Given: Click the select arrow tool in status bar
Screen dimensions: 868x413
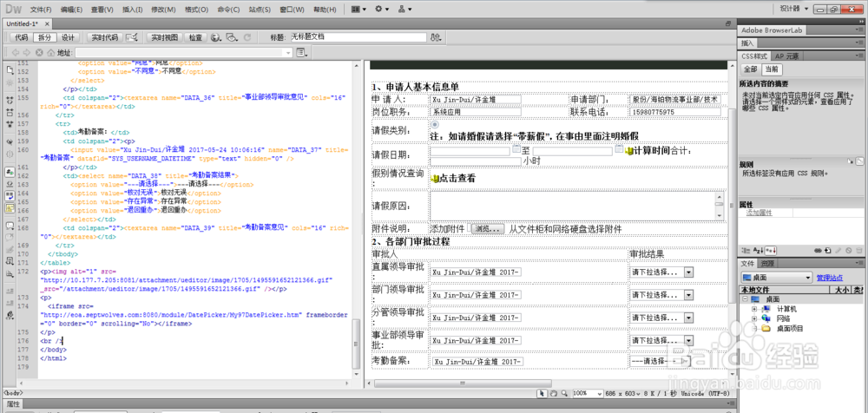Looking at the screenshot, I should tap(543, 393).
